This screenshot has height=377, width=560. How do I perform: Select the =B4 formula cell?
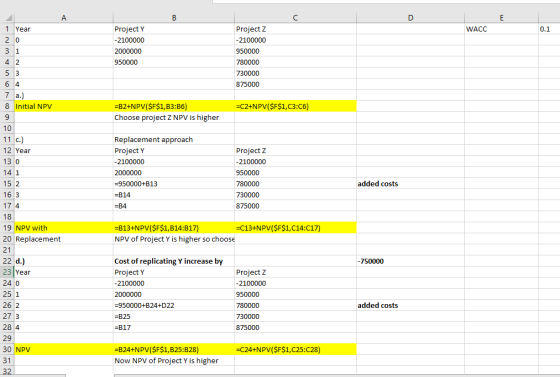click(x=174, y=206)
